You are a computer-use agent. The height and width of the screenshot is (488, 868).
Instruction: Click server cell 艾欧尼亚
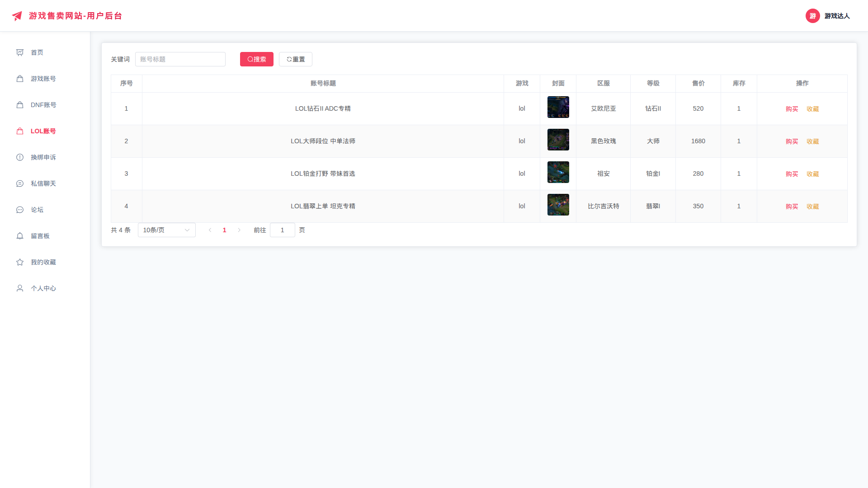[x=603, y=108]
